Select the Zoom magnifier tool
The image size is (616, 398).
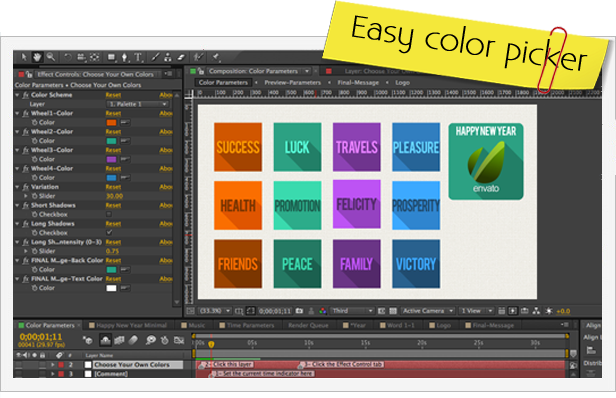[x=51, y=57]
